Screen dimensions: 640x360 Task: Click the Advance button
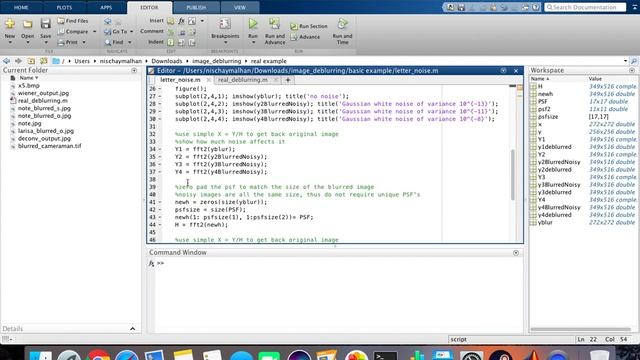pyautogui.click(x=305, y=37)
